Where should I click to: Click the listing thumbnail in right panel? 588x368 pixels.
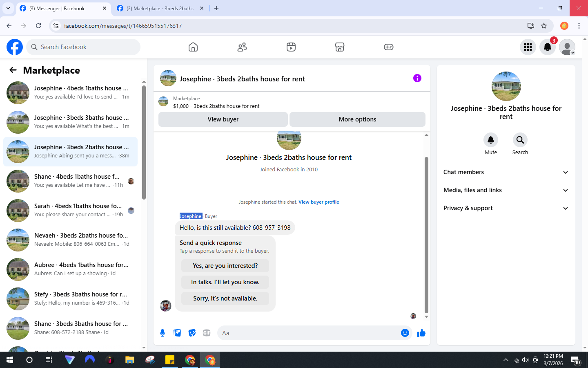(506, 86)
